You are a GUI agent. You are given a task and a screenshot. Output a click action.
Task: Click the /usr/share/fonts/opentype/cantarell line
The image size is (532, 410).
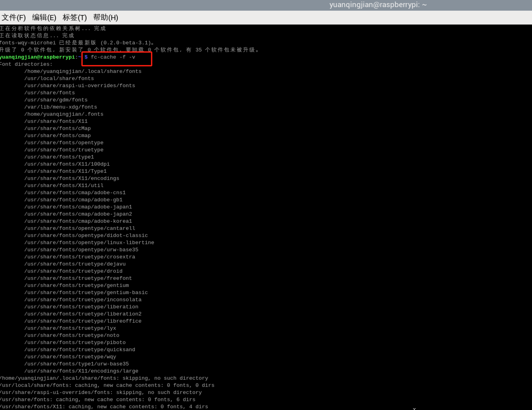80,228
